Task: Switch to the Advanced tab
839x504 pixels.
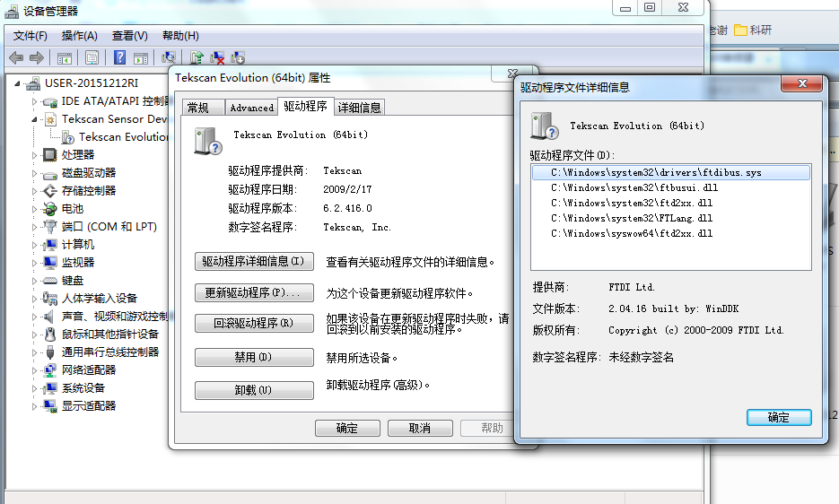Action: coord(251,108)
